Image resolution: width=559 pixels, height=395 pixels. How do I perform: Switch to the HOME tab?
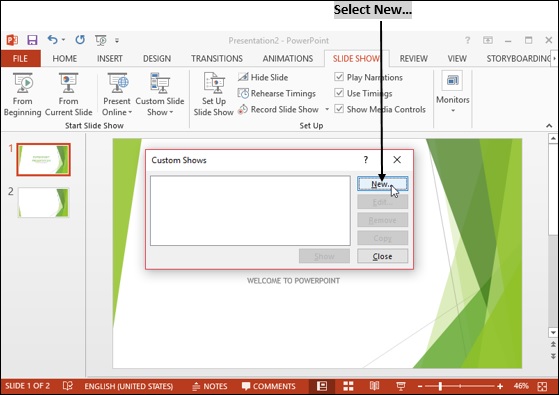coord(65,58)
